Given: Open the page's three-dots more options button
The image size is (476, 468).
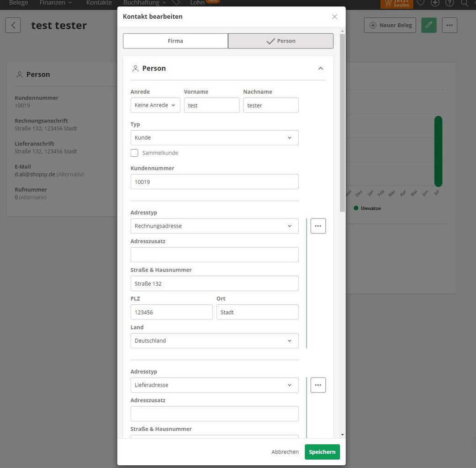Looking at the screenshot, I should coord(450,25).
